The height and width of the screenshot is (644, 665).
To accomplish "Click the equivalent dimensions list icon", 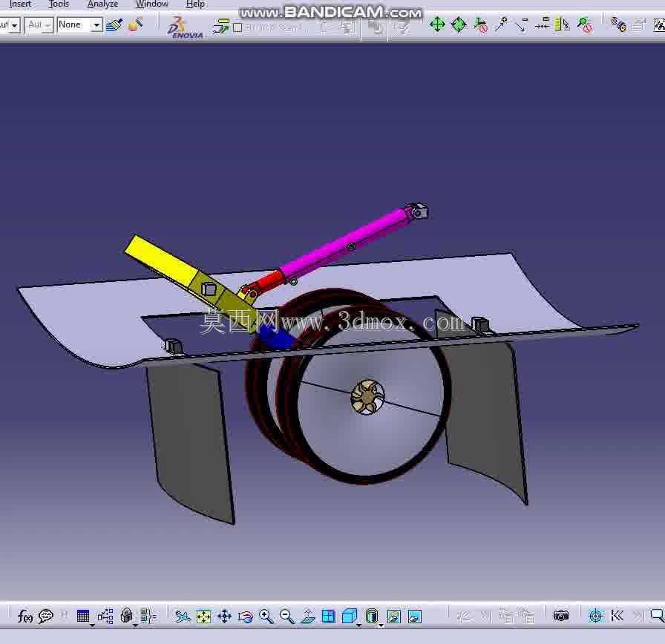I will pyautogui.click(x=148, y=616).
